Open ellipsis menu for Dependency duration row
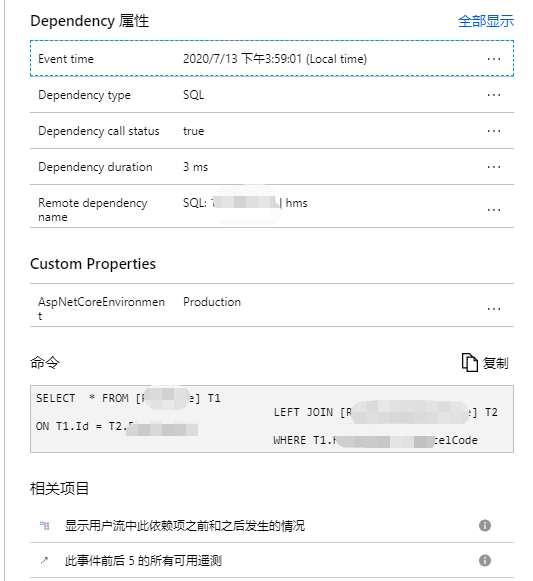This screenshot has height=581, width=533. (494, 167)
